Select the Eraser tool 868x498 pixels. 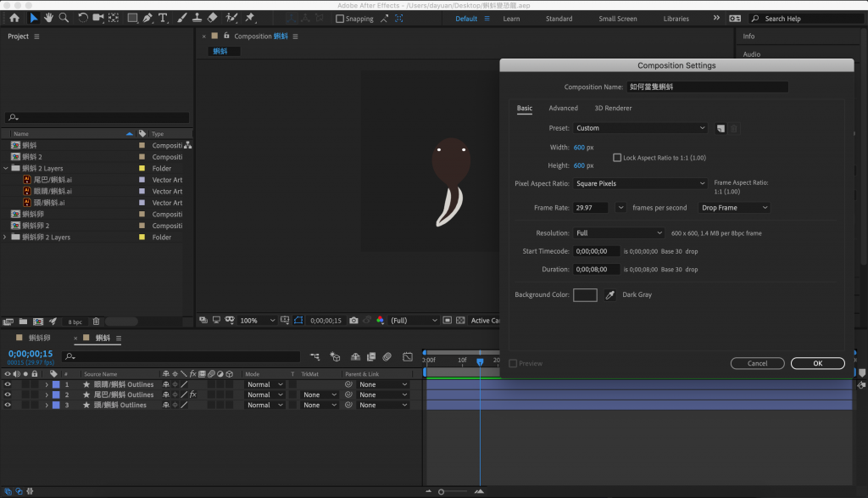[212, 18]
